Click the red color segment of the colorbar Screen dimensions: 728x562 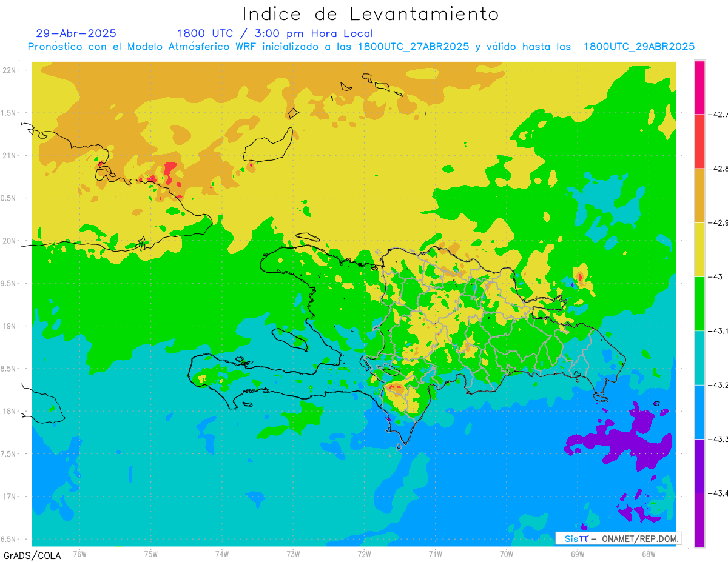coord(699,141)
